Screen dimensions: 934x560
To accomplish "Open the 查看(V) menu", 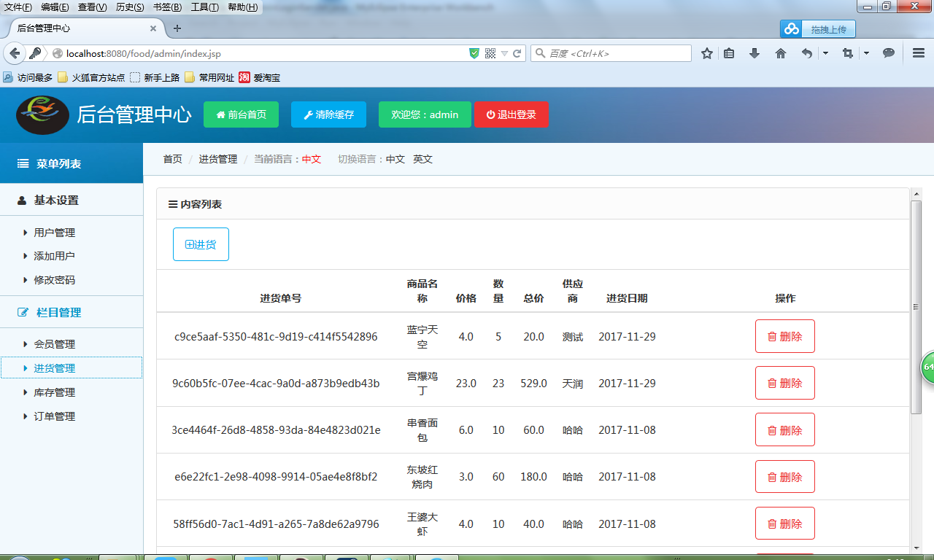I will pos(92,7).
